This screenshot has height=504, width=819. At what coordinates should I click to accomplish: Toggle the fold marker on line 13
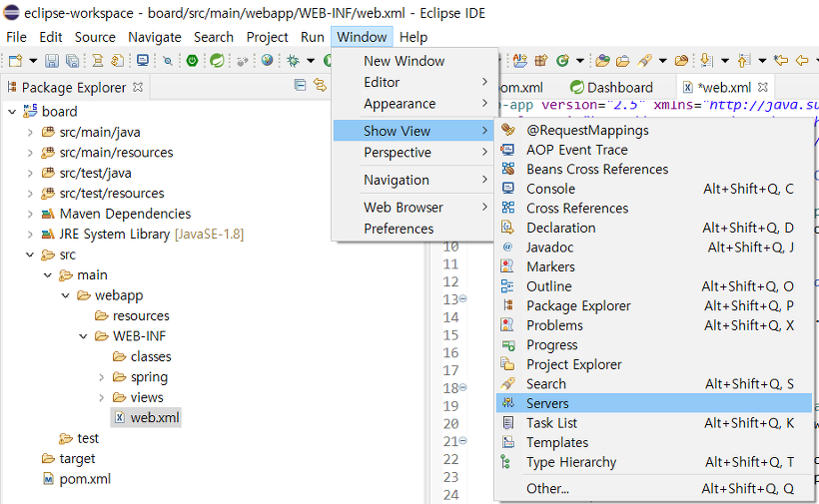[x=462, y=299]
